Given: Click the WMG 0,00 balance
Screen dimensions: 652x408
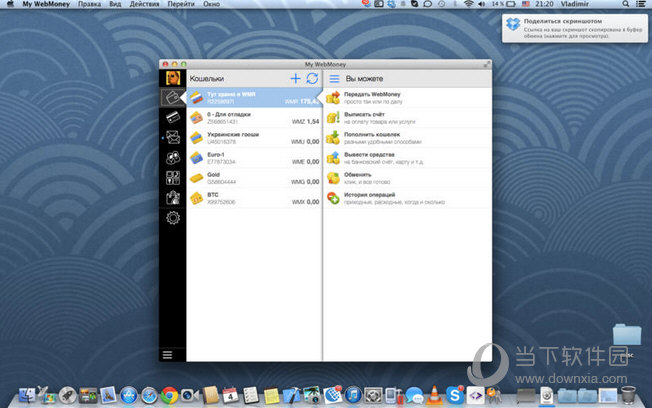Looking at the screenshot, I should point(305,182).
